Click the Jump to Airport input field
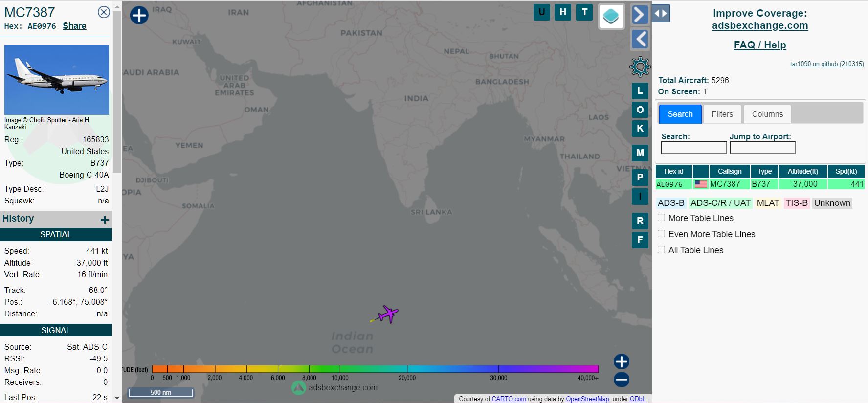Viewport: 868px width, 403px height. tap(762, 148)
